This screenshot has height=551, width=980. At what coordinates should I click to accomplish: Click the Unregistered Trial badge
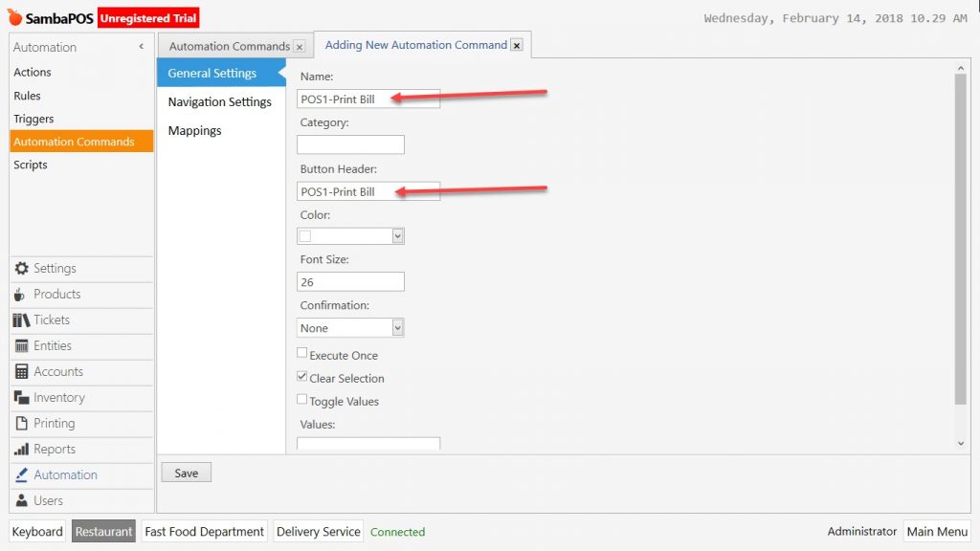pyautogui.click(x=148, y=18)
